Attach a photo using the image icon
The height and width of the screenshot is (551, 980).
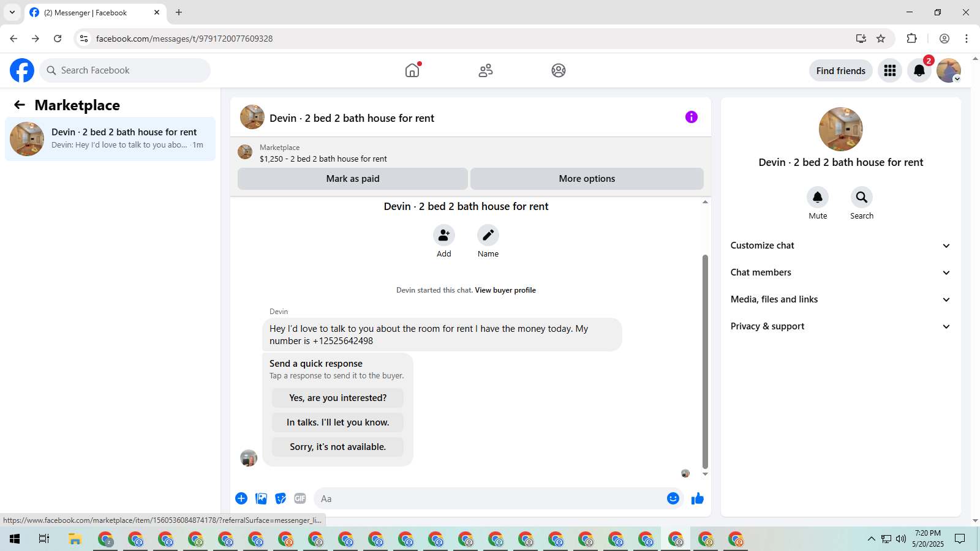click(262, 498)
